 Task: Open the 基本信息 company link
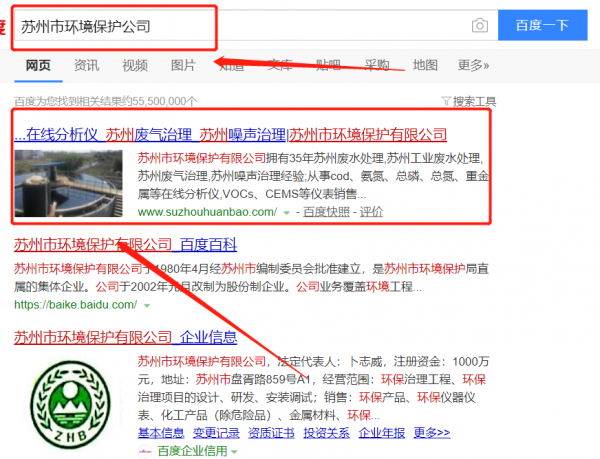[160, 433]
